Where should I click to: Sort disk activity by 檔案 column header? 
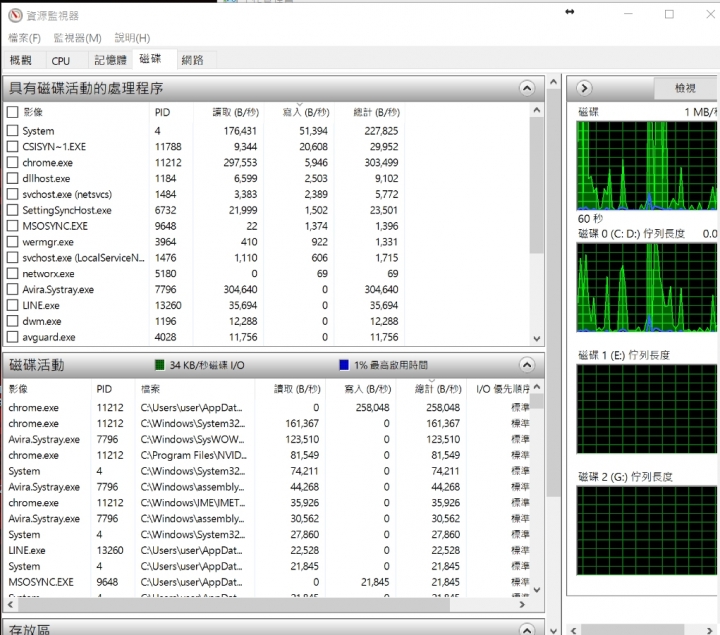coord(195,389)
